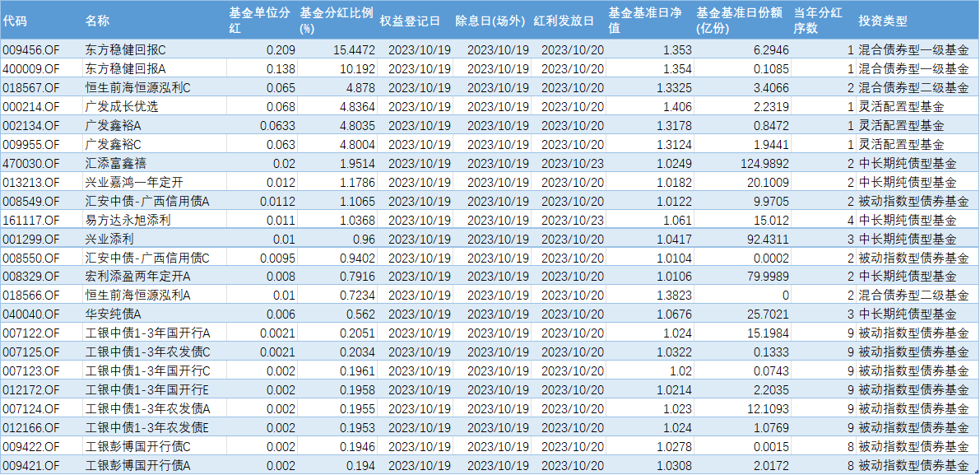Select the 汇添富鑫禧 name cell
The width and height of the screenshot is (980, 475).
pyautogui.click(x=116, y=163)
